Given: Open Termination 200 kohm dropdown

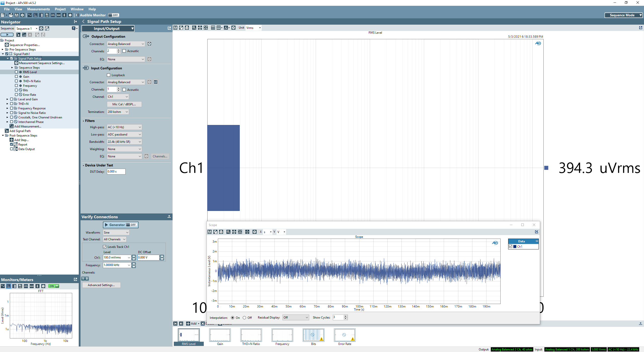Looking at the screenshot, I should pos(118,112).
